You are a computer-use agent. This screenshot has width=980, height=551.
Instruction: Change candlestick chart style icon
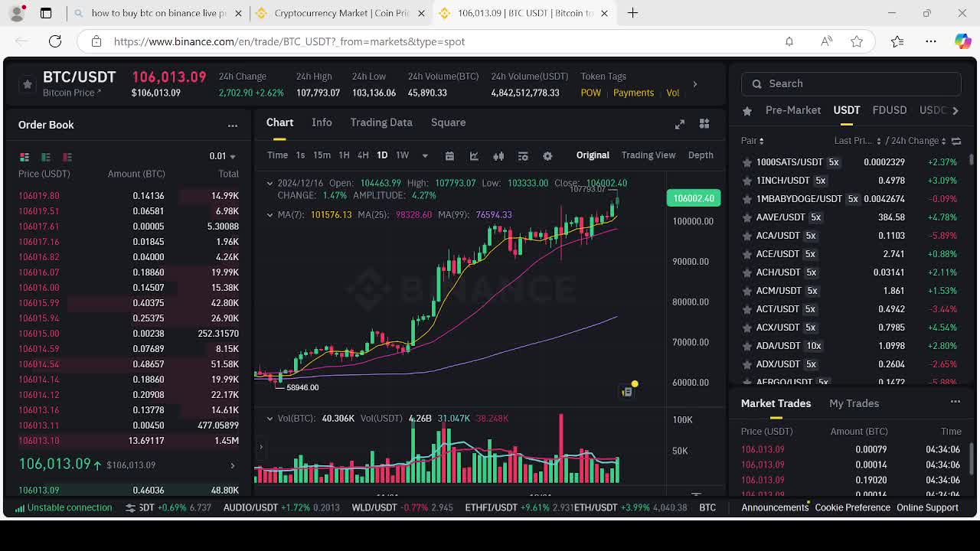(x=498, y=156)
